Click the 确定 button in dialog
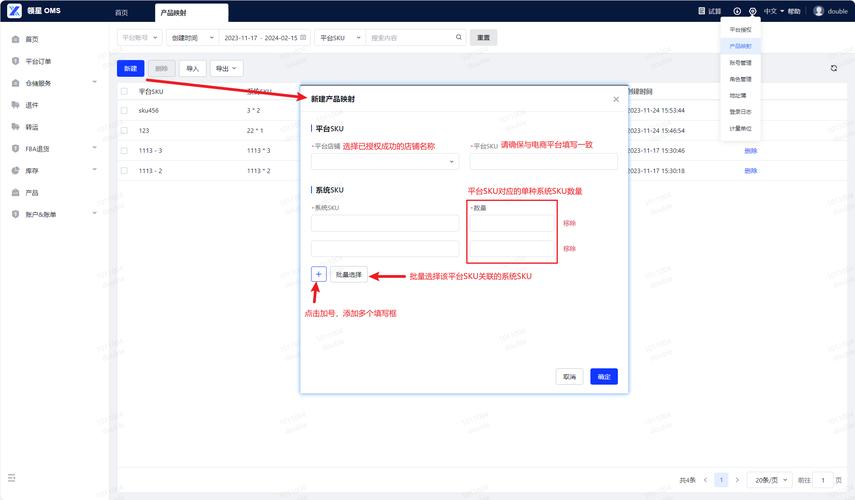Viewport: 855px width, 500px height. (x=603, y=377)
